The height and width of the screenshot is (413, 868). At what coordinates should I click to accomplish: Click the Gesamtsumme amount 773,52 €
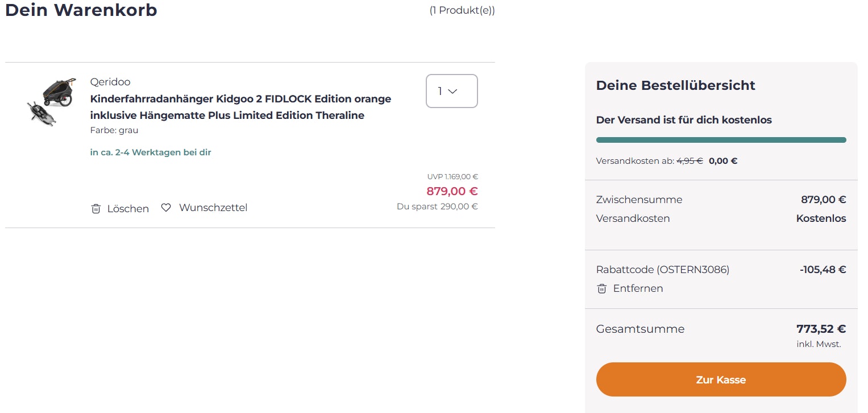coord(821,329)
